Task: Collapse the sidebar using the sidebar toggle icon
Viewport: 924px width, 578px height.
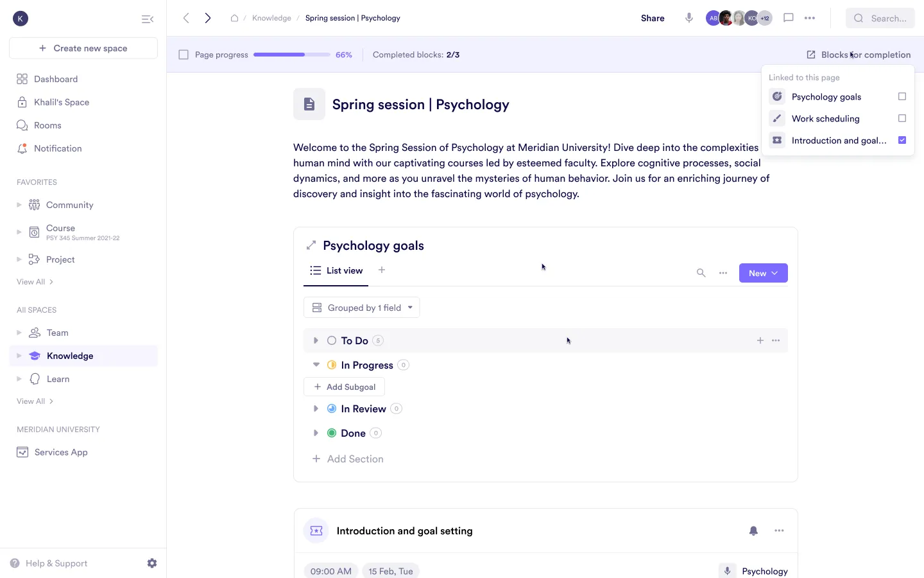Action: (x=148, y=19)
